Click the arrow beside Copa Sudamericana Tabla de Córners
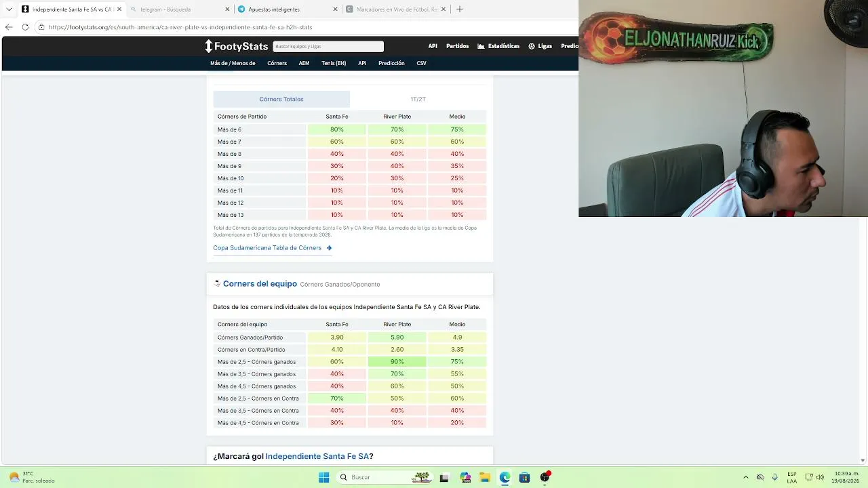The image size is (868, 488). 329,248
